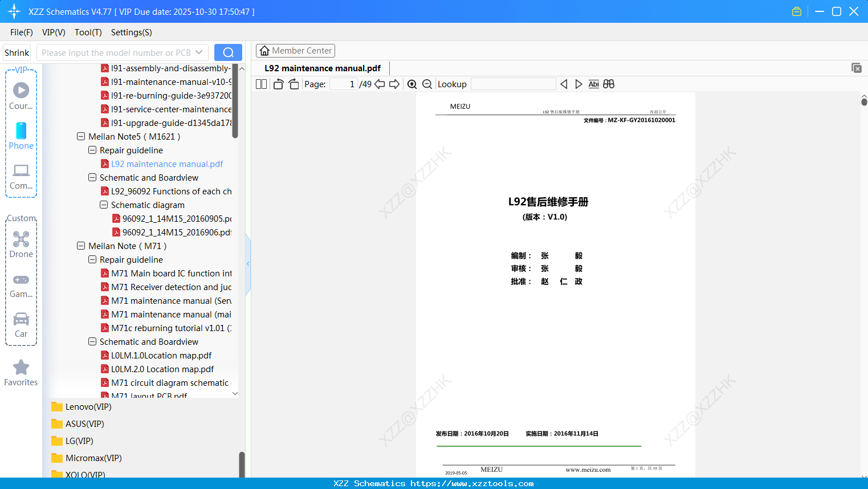This screenshot has width=868, height=489.
Task: Collapse the left panel via splitter handle
Action: coord(248,263)
